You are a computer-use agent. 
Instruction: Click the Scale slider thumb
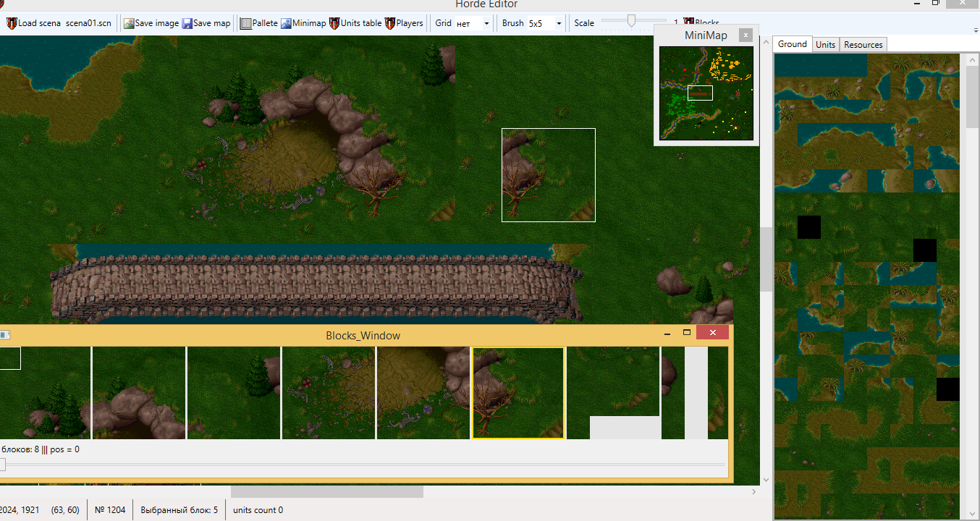point(631,21)
